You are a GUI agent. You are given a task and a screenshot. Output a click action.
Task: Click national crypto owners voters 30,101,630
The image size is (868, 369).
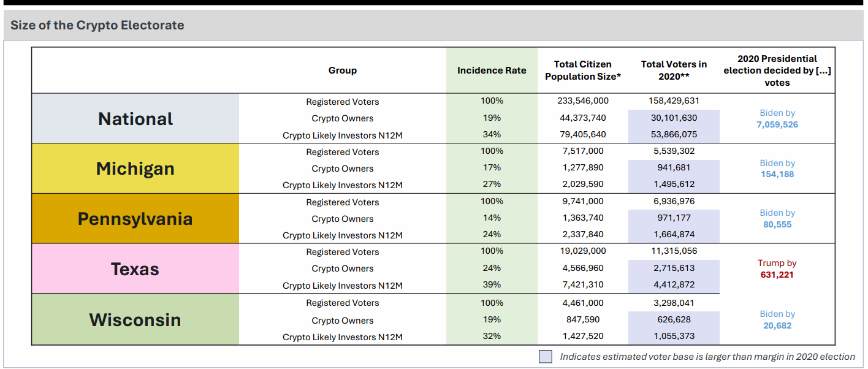coord(674,118)
